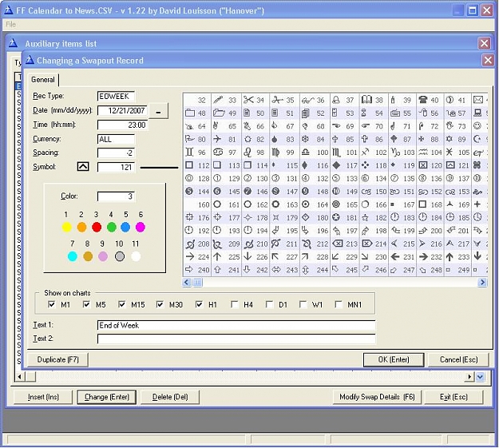
Task: Click Cancel (Esc) button
Action: click(x=458, y=359)
